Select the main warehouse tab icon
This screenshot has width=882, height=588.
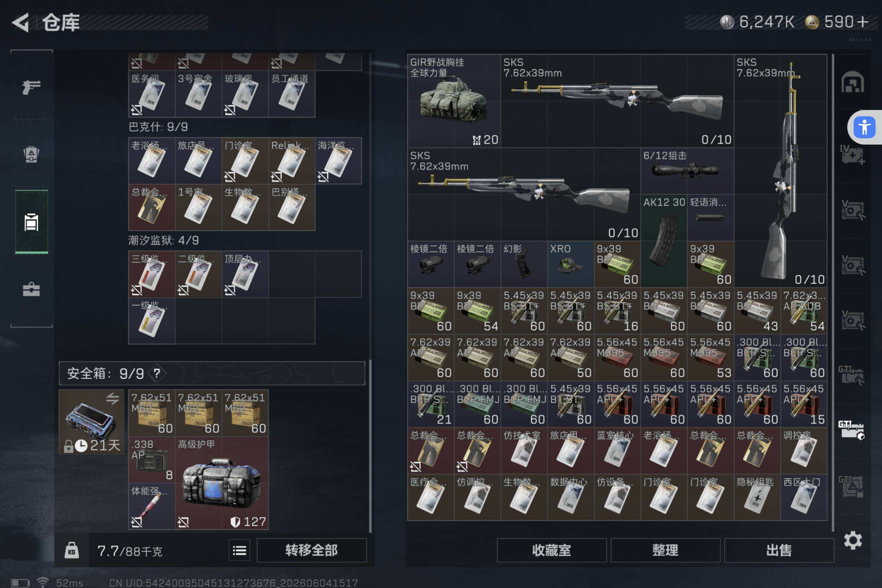pyautogui.click(x=852, y=82)
